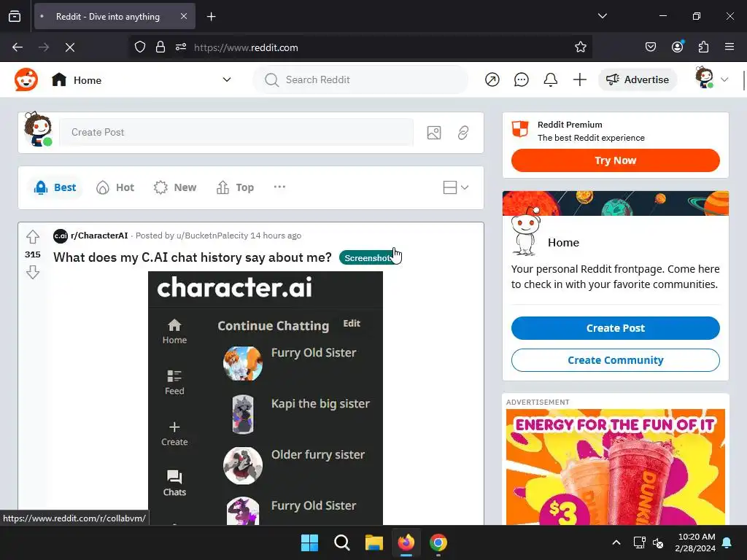This screenshot has width=747, height=560.
Task: Open the card view layout dropdown
Action: click(455, 187)
